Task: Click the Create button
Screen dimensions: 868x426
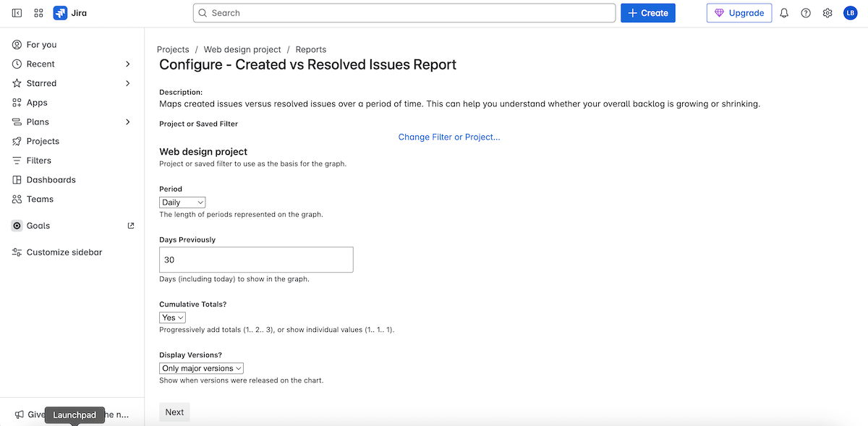Action: (647, 13)
